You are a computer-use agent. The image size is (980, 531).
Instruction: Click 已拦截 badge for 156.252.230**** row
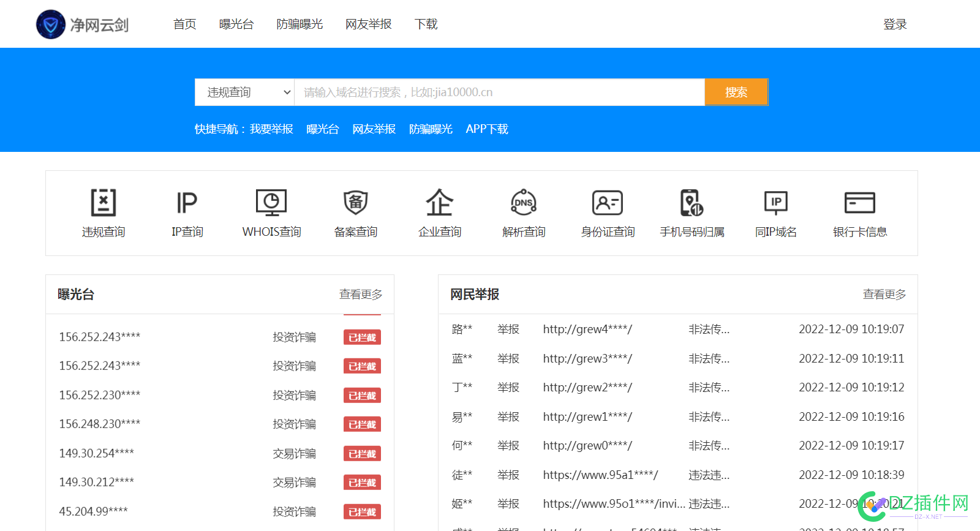[362, 396]
